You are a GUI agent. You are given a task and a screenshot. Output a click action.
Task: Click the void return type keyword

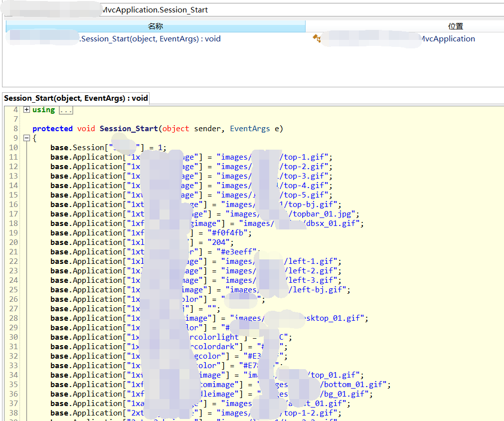pyautogui.click(x=86, y=129)
